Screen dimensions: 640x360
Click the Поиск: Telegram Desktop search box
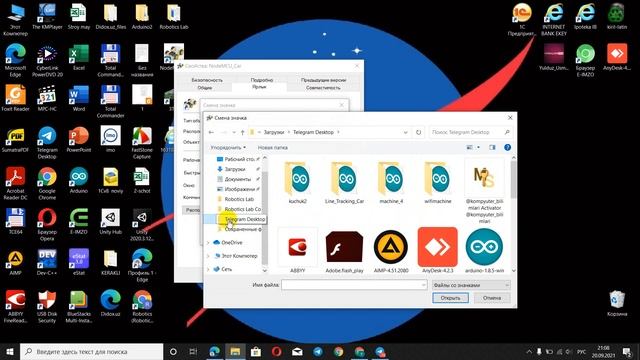pos(470,132)
